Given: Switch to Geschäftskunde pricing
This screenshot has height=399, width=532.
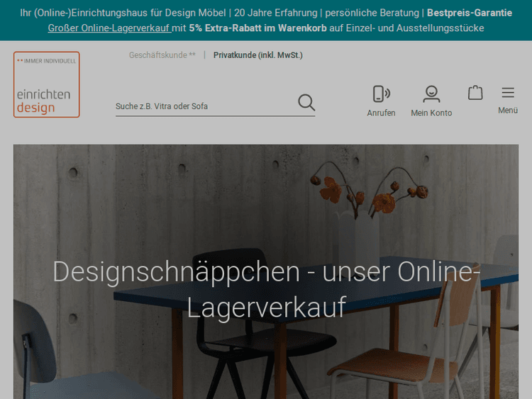Looking at the screenshot, I should (x=162, y=55).
